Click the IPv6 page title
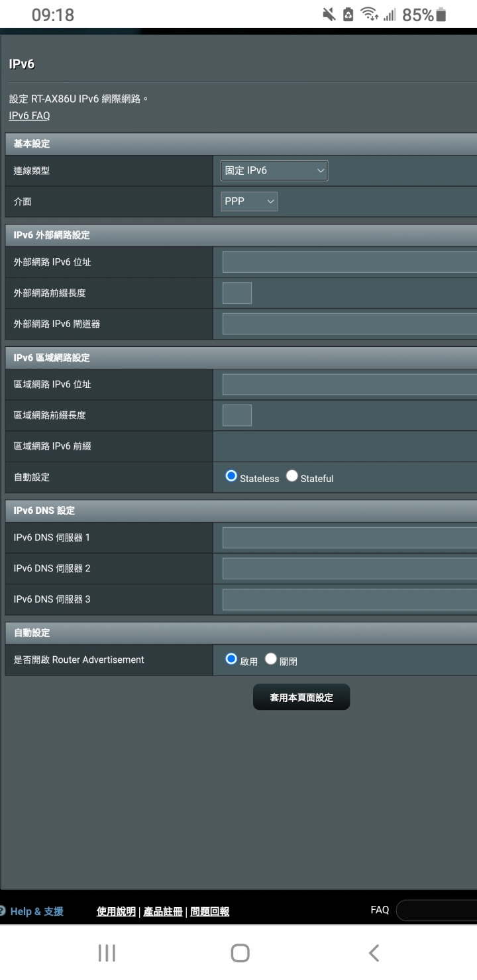Viewport: 477px width, 980px height. pyautogui.click(x=21, y=64)
